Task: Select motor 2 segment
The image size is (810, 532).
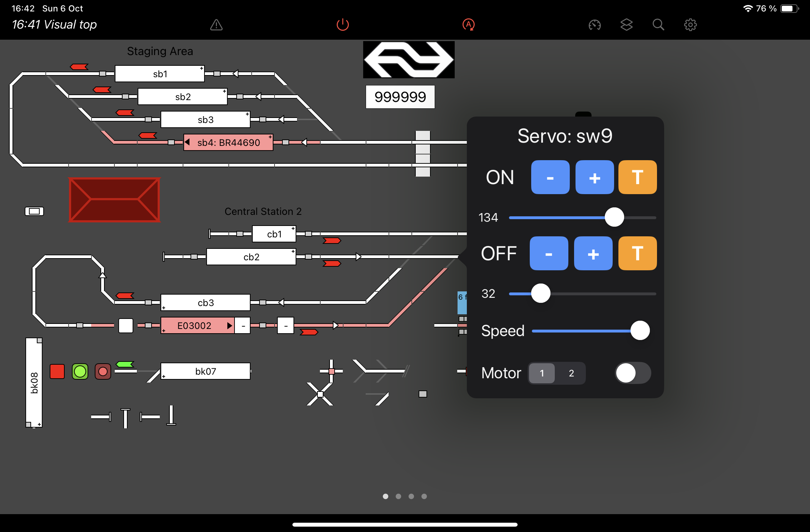Action: click(x=571, y=373)
